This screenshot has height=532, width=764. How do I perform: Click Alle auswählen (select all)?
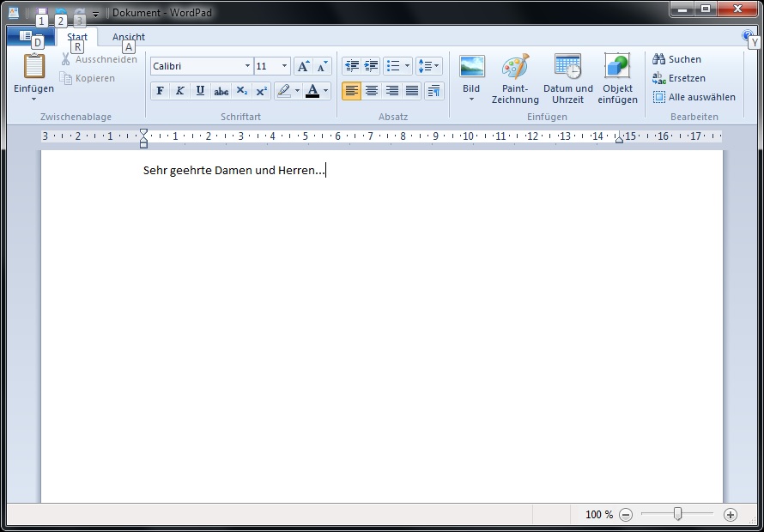tap(694, 97)
